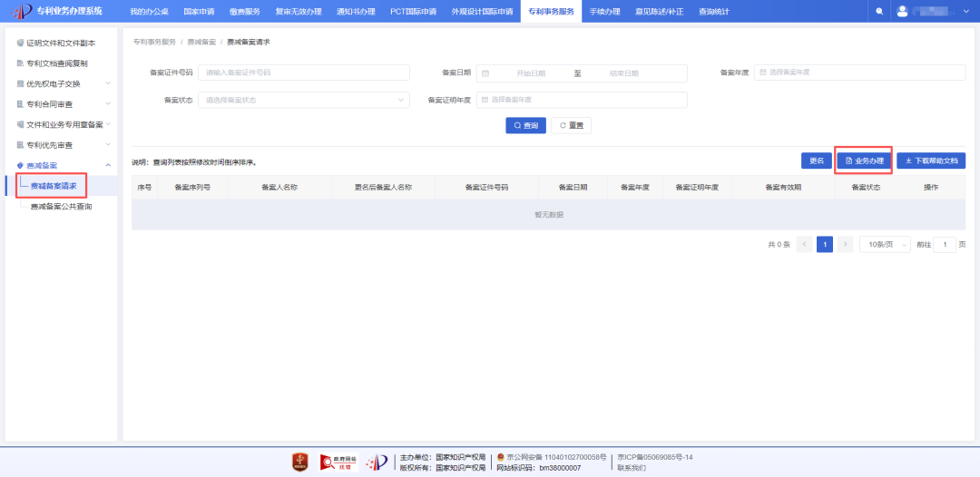This screenshot has width=980, height=477.
Task: Click the 政府网站找错 icon
Action: click(338, 462)
